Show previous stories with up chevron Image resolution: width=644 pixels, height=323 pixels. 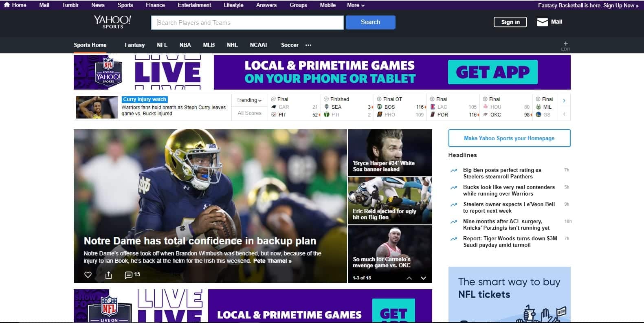[409, 278]
